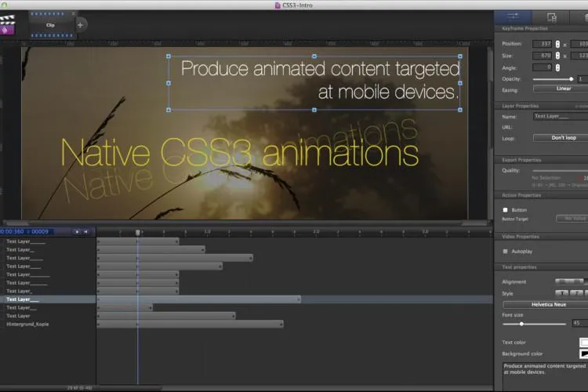Screen dimensions: 588x392
Task: Click the Angle stepper arrows
Action: [x=557, y=67]
